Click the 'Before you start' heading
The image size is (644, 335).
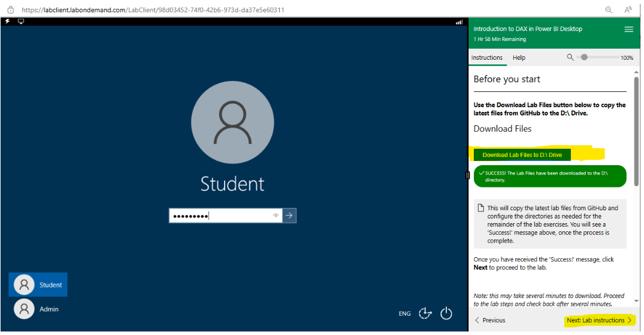point(507,79)
